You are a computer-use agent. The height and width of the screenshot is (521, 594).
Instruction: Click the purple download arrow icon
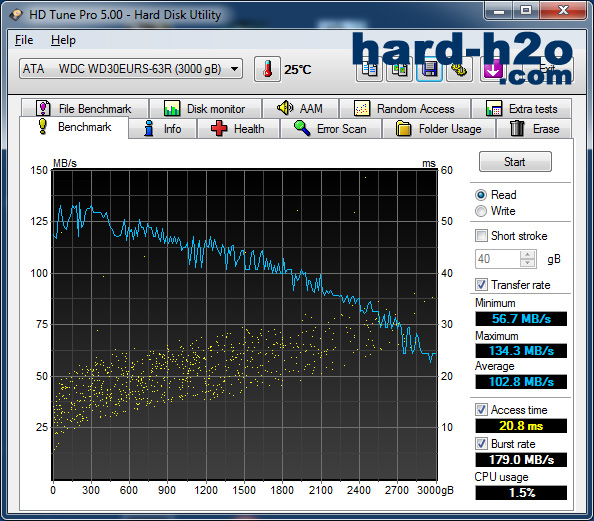tap(493, 69)
